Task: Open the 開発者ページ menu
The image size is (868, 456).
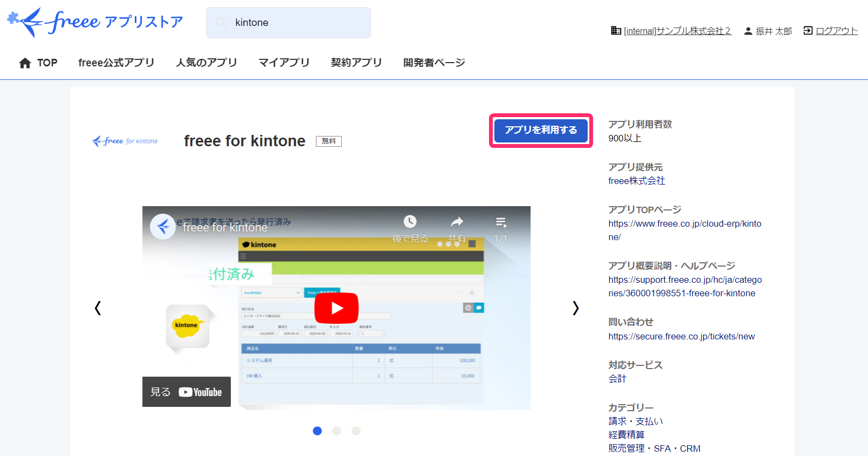Action: click(434, 63)
